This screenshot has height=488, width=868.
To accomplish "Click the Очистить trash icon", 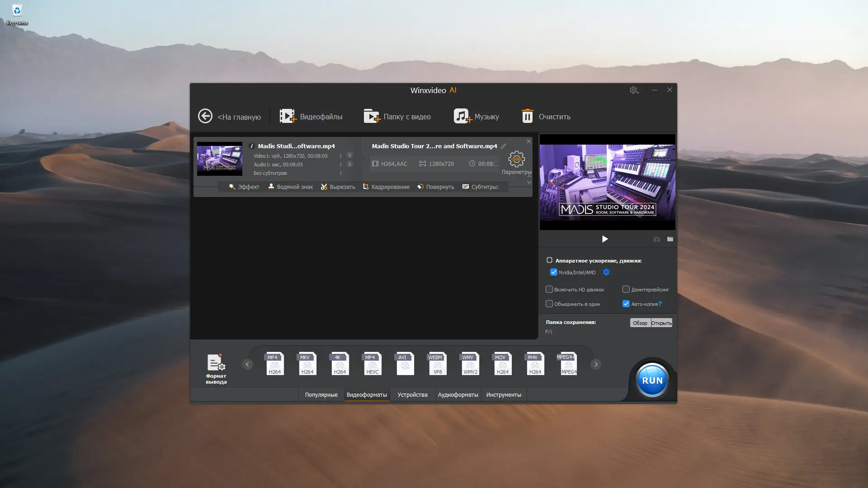I will (527, 116).
